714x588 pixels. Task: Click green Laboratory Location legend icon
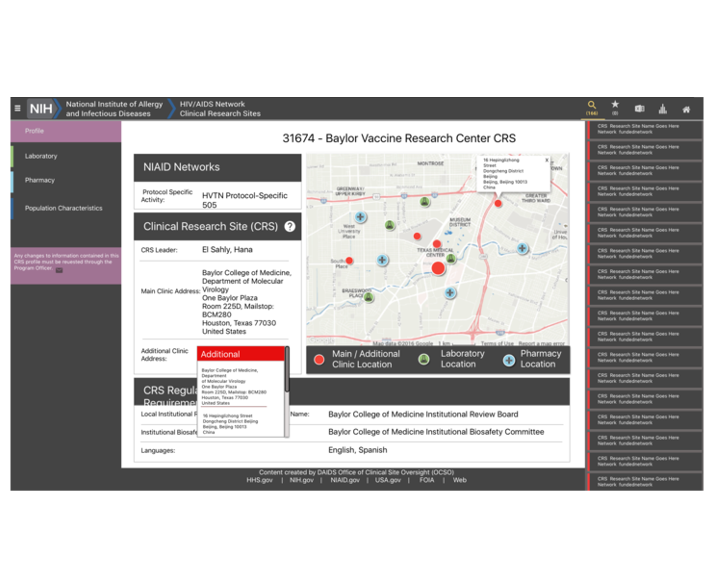coord(424,359)
